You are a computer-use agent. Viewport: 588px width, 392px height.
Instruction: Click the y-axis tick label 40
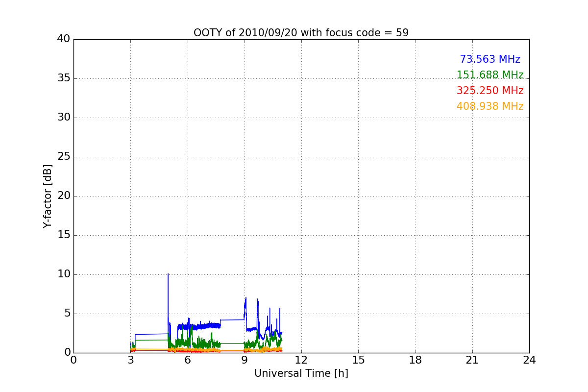(x=64, y=39)
